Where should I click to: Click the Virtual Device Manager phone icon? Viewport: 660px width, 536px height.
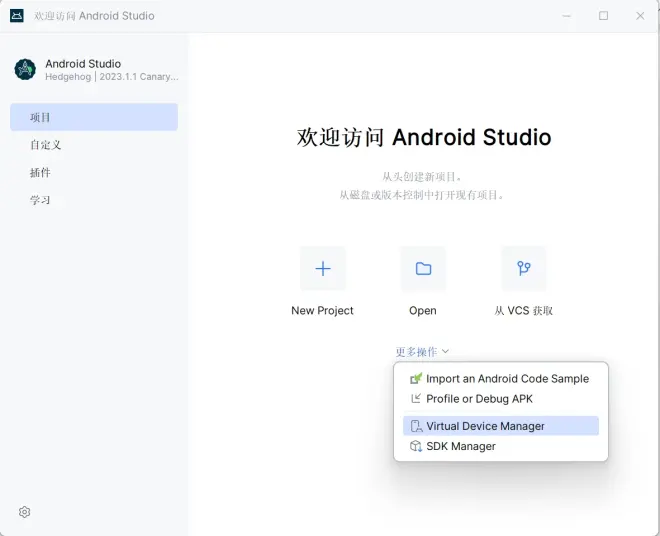click(x=416, y=426)
